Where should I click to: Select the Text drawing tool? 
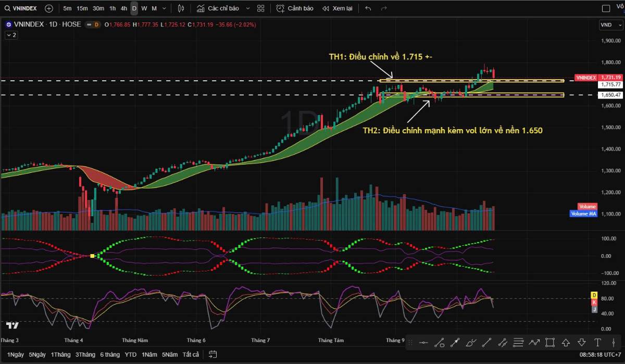(597, 343)
